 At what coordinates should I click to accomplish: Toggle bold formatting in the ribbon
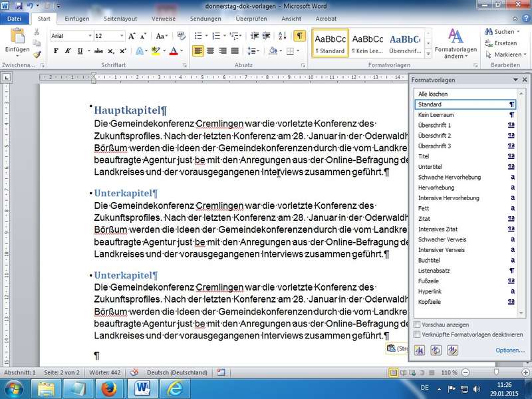56,51
